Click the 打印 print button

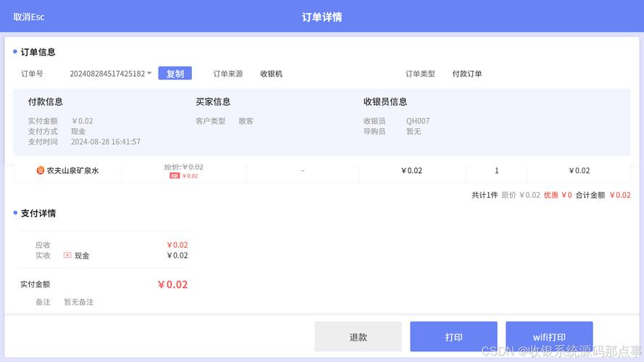[453, 337]
